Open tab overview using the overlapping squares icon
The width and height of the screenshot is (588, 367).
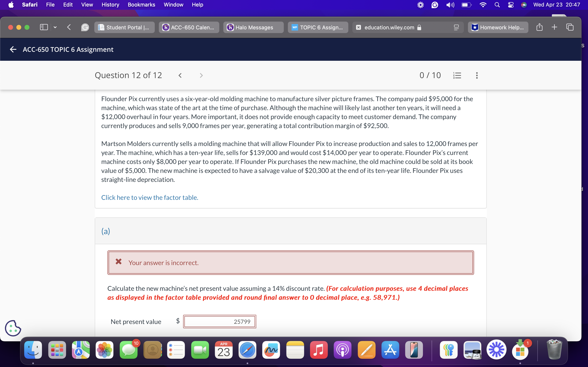pos(570,27)
